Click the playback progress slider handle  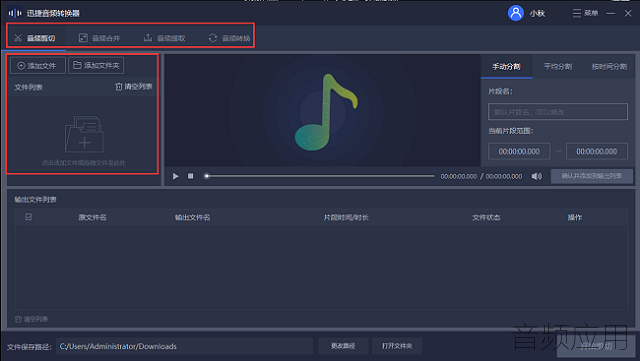point(207,176)
